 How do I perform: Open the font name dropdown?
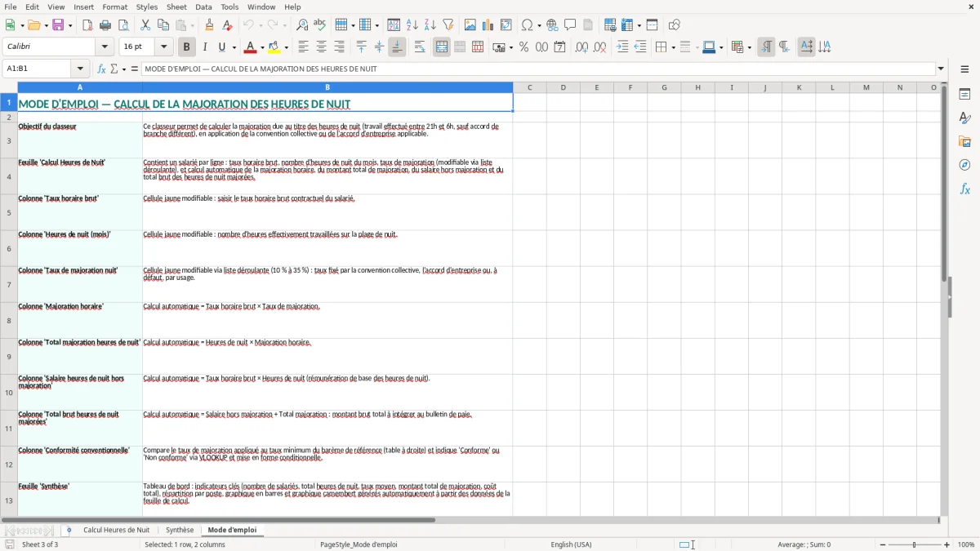pyautogui.click(x=105, y=47)
